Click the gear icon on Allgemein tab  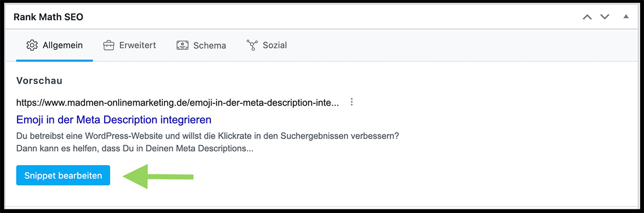tap(32, 45)
